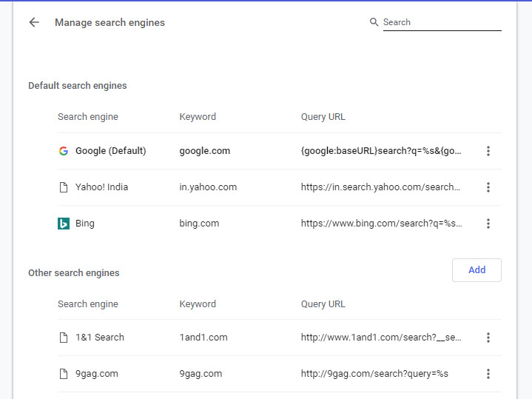Click the in.yahoo.com keyword
Viewport: 532px width, 399px height.
pyautogui.click(x=208, y=187)
